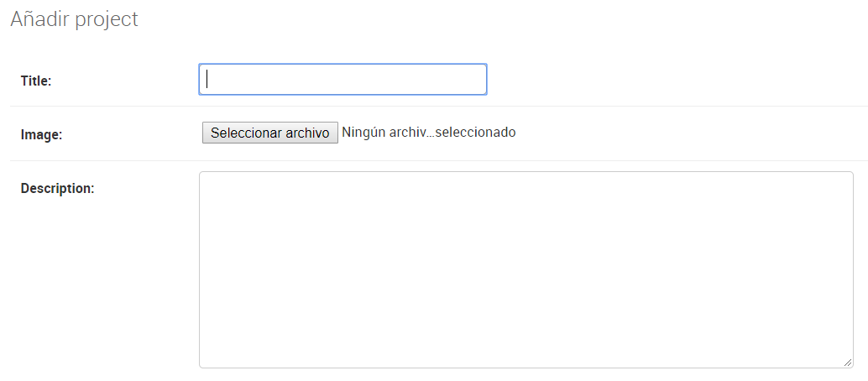The width and height of the screenshot is (868, 381).
Task: Click the Seleccionar archivo button
Action: click(270, 133)
